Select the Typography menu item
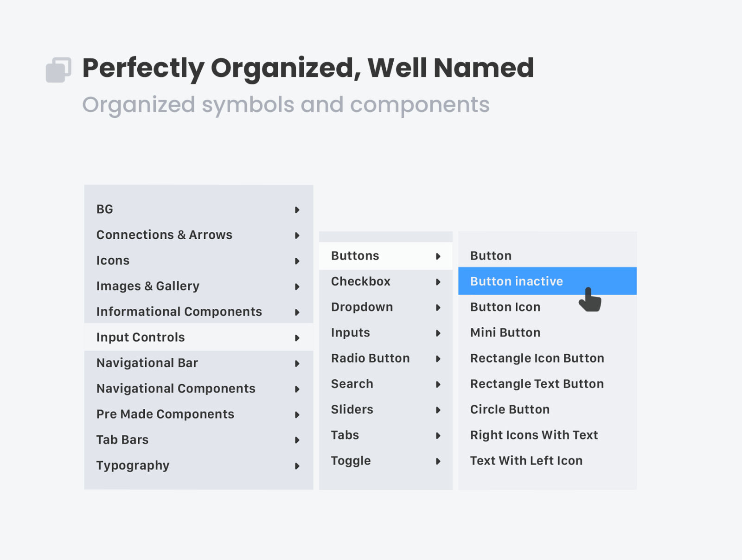Image resolution: width=742 pixels, height=560 pixels. [133, 465]
